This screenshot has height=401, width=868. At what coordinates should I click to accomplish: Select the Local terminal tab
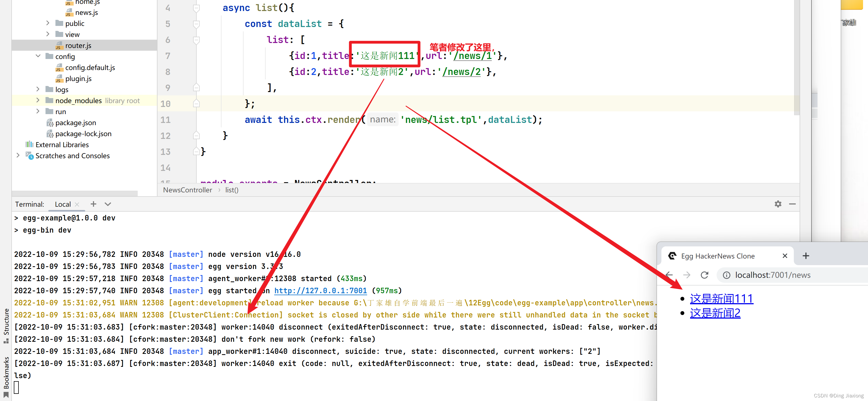[63, 204]
